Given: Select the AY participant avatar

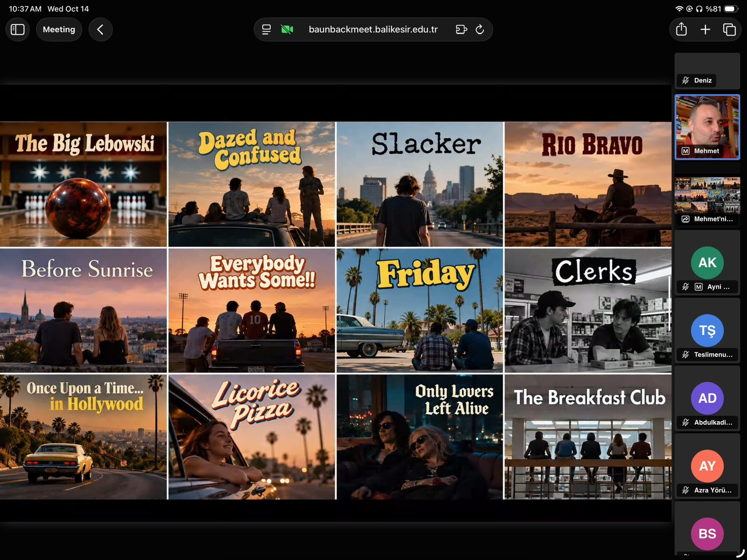Looking at the screenshot, I should tap(707, 466).
